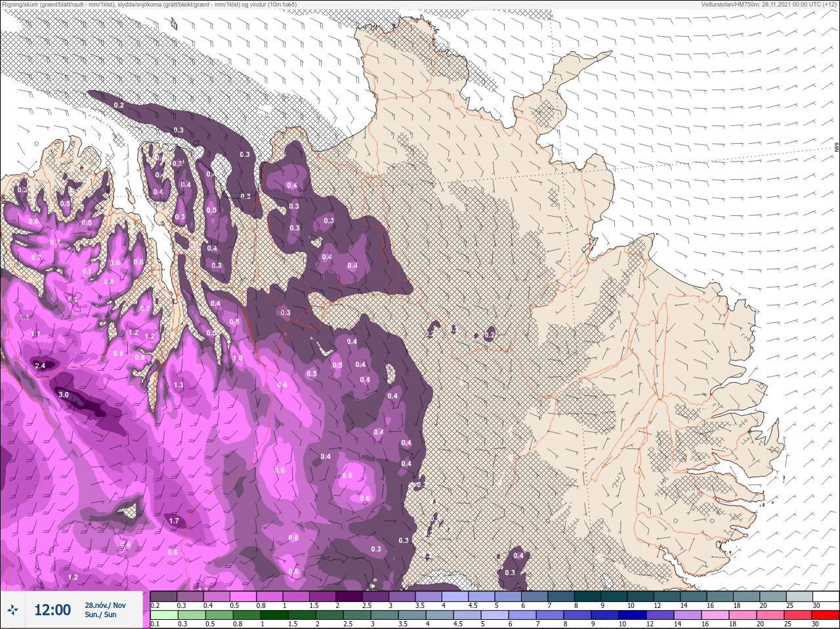Select the 12:00 forecast time label

pyautogui.click(x=52, y=610)
